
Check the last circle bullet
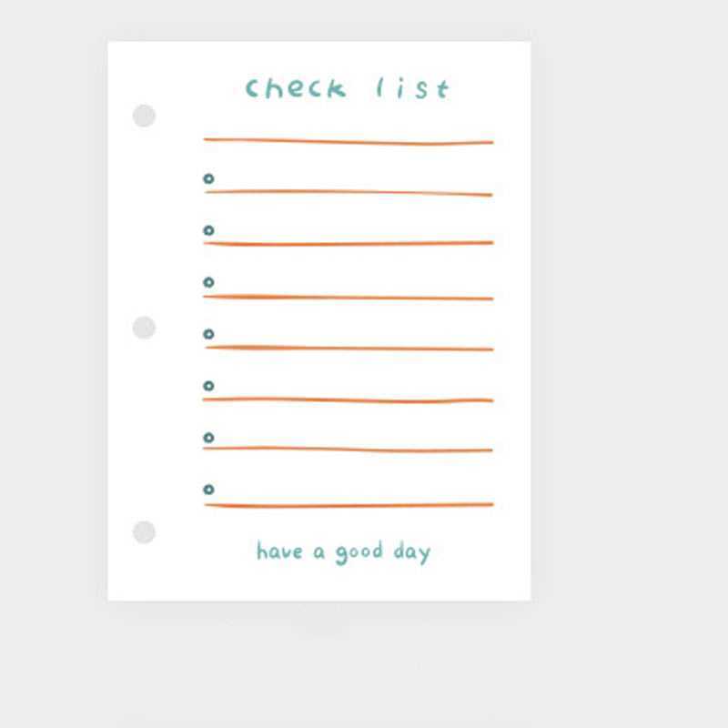[208, 490]
